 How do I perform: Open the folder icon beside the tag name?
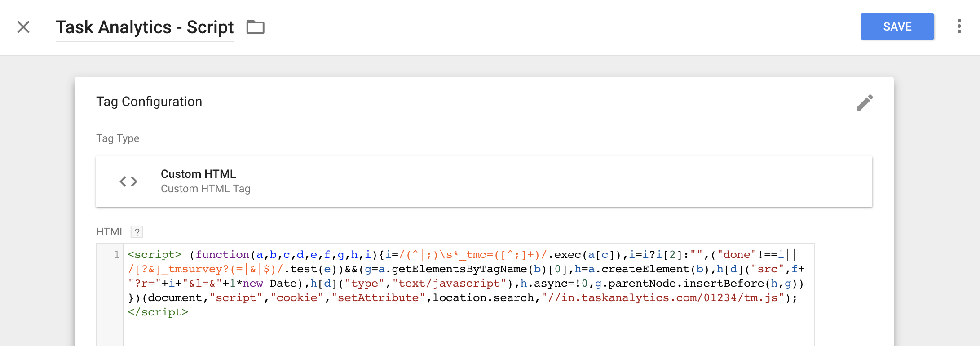pos(256,27)
